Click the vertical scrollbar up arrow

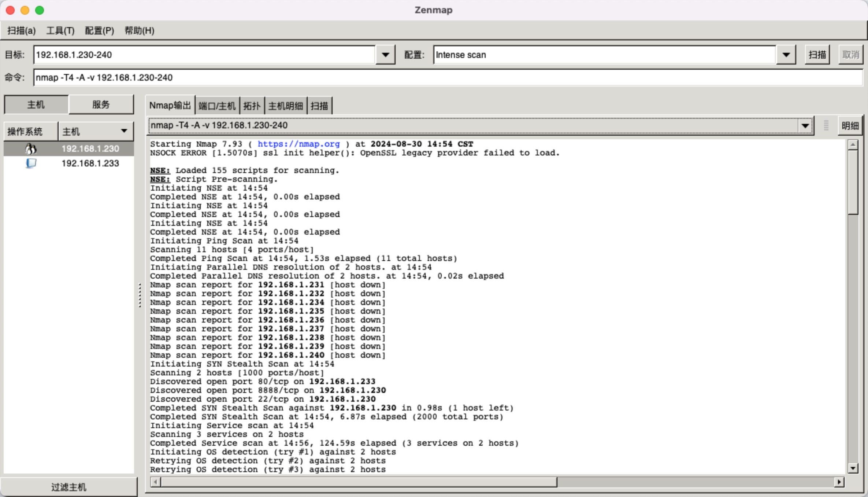pos(853,145)
